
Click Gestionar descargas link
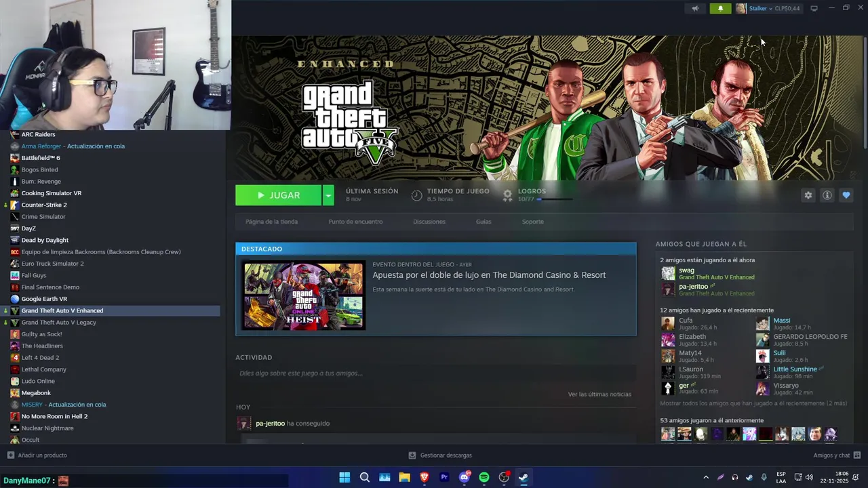click(446, 455)
